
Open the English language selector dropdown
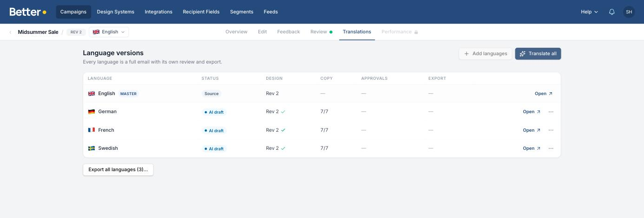[x=109, y=32]
